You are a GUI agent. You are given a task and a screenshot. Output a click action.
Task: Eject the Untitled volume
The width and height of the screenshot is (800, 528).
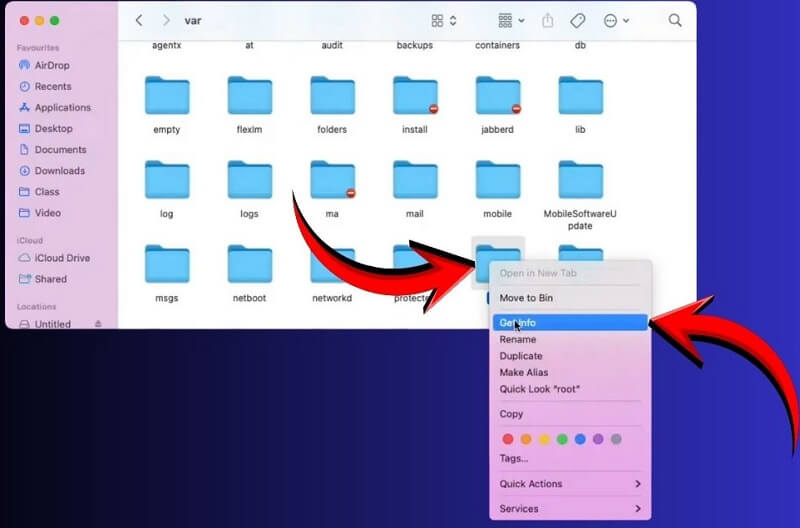pos(98,324)
